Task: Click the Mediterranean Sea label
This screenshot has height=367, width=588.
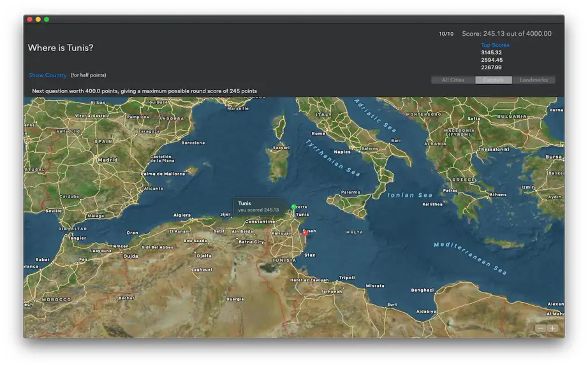Action: [470, 259]
